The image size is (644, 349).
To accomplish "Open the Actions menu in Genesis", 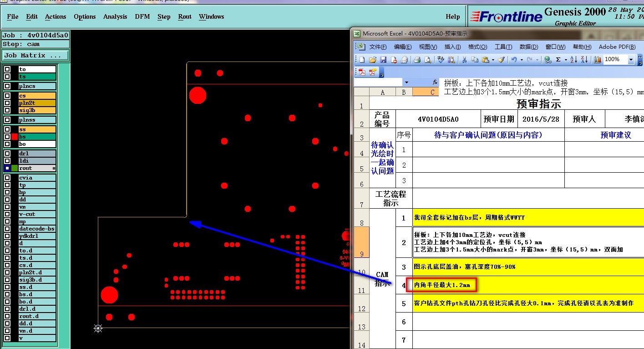I will [56, 16].
